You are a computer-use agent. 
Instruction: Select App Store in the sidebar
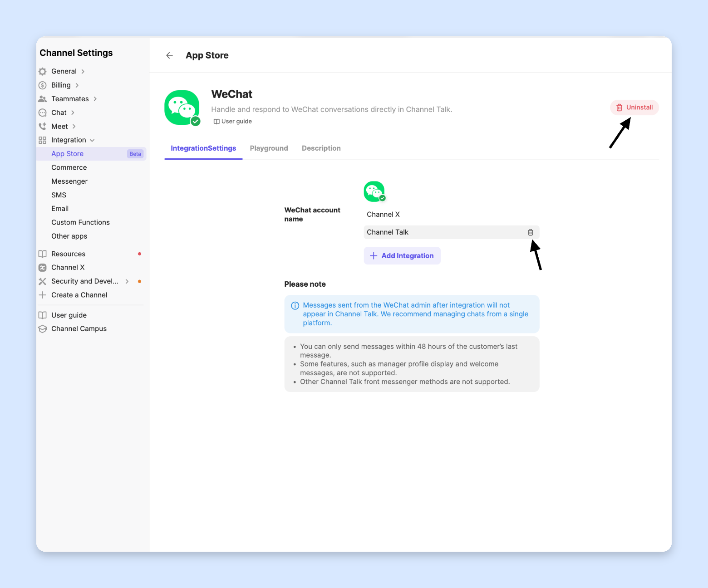[91, 154]
